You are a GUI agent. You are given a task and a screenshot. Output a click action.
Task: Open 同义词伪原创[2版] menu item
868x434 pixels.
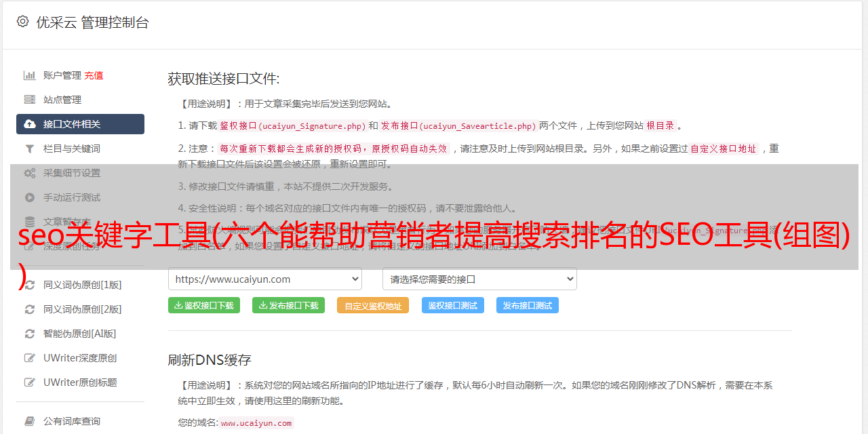click(83, 309)
